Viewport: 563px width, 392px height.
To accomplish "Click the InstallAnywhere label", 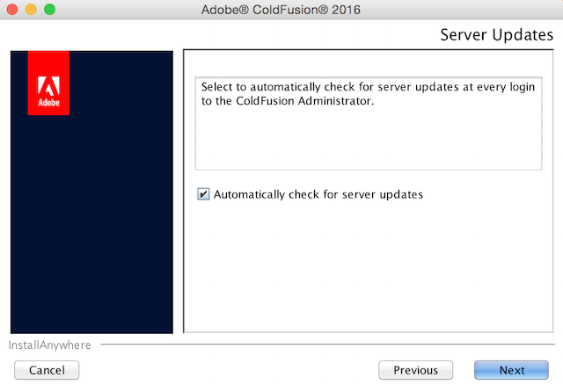I will coord(49,345).
